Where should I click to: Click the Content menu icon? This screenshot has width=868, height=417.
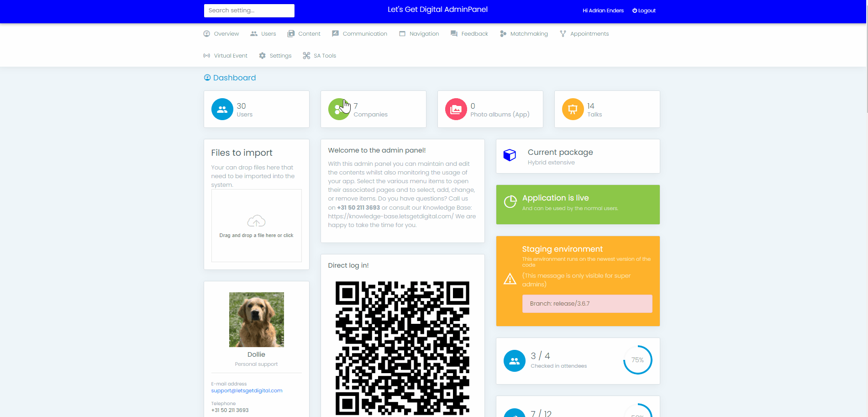click(291, 34)
